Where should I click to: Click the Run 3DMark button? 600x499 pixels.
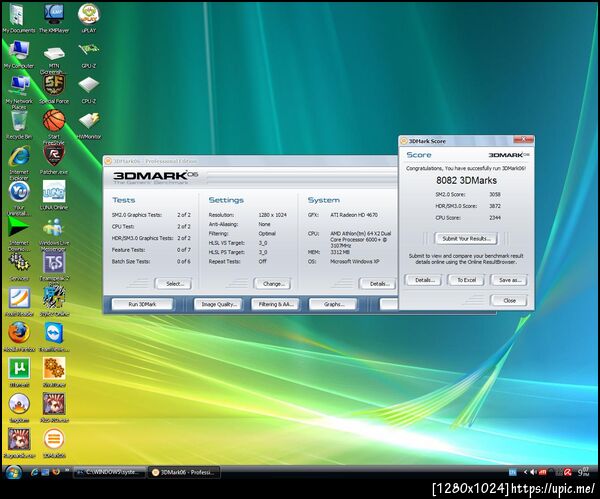click(142, 304)
